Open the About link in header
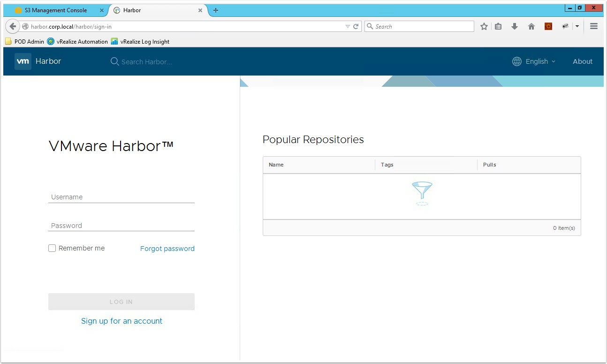The height and width of the screenshot is (364, 607). tap(583, 61)
